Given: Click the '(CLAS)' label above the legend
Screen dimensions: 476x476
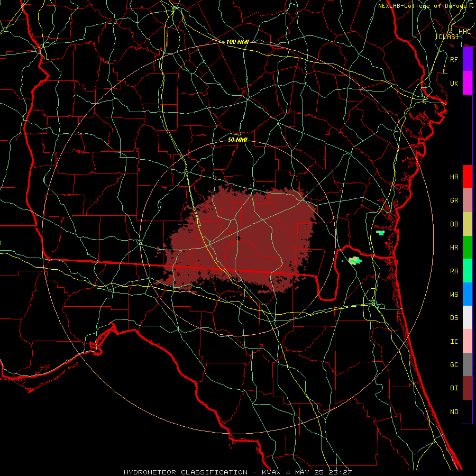Looking at the screenshot, I should pos(447,36).
